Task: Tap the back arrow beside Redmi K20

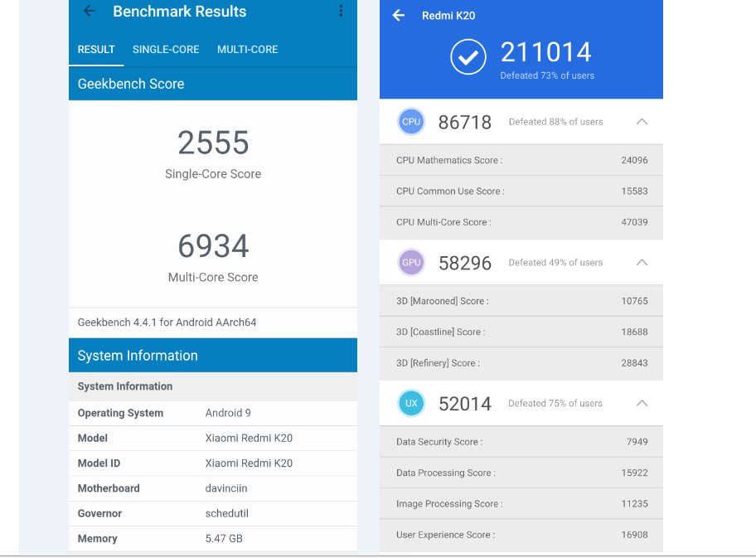Action: [x=398, y=16]
